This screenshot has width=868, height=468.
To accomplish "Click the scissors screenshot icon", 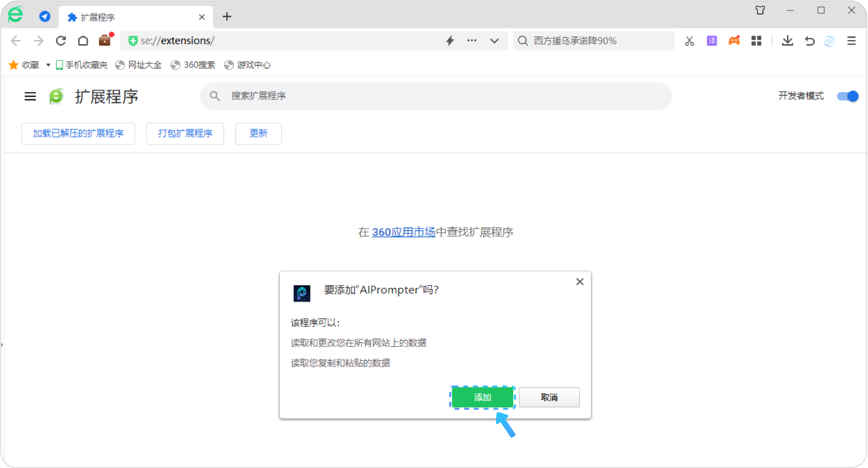I will (690, 41).
